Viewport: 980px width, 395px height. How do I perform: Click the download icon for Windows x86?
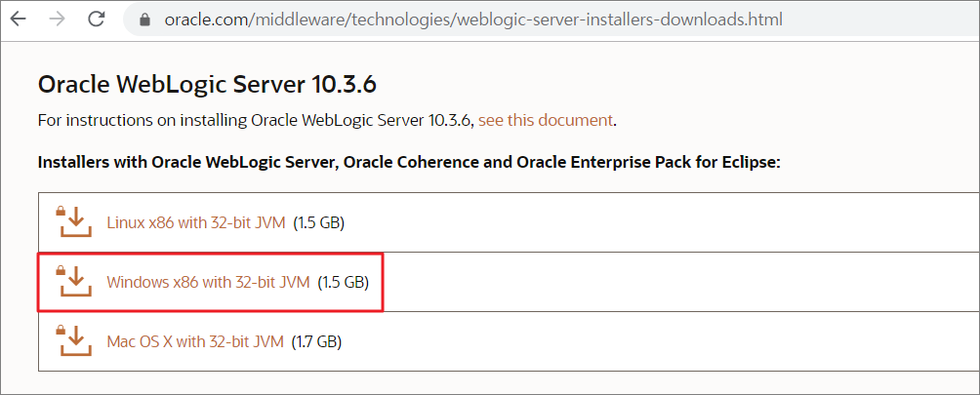[x=75, y=282]
